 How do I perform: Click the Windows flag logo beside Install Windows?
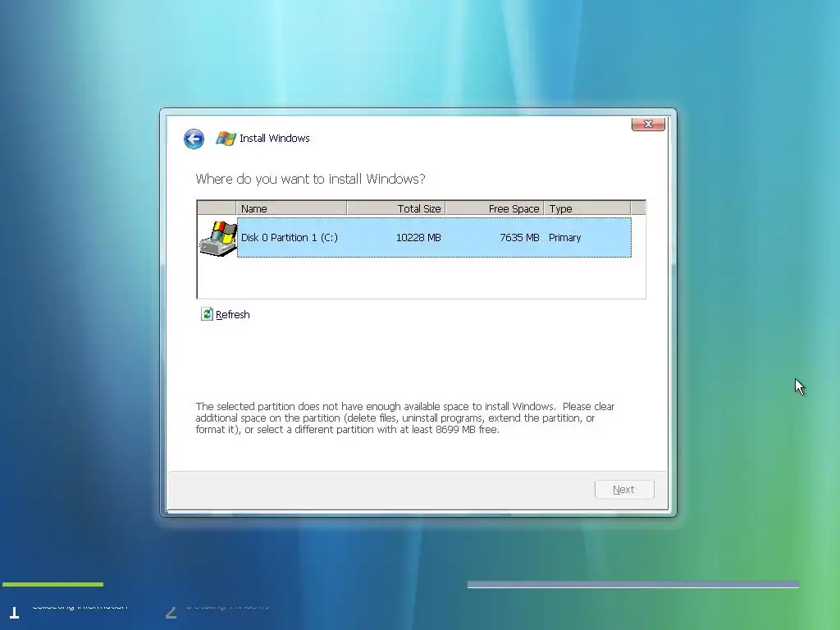tap(226, 138)
